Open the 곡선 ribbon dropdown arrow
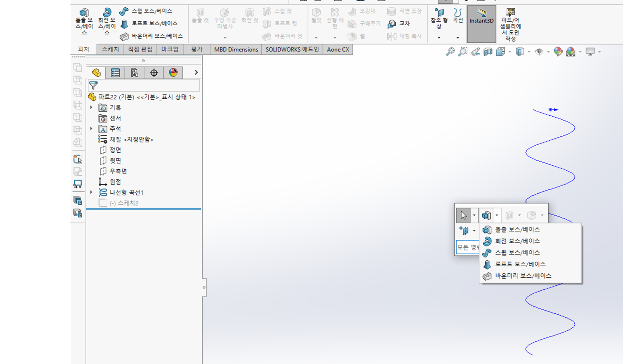The image size is (623, 364). click(x=458, y=38)
